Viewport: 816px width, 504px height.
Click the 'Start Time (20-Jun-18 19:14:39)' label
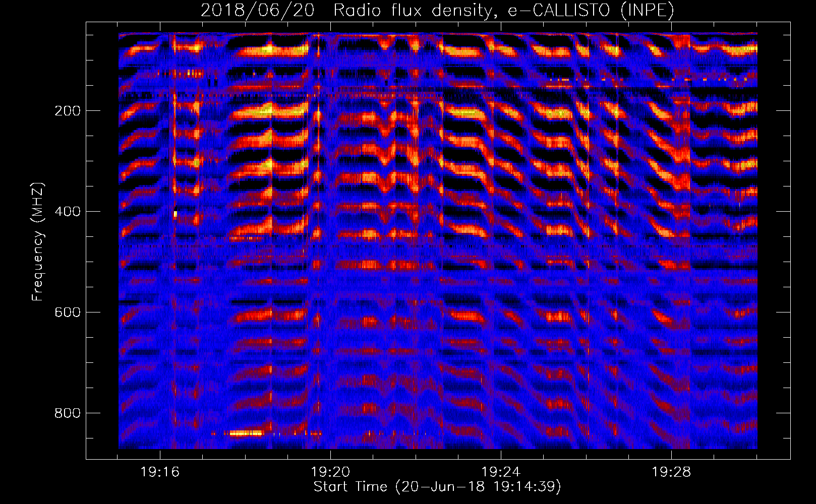(x=437, y=487)
